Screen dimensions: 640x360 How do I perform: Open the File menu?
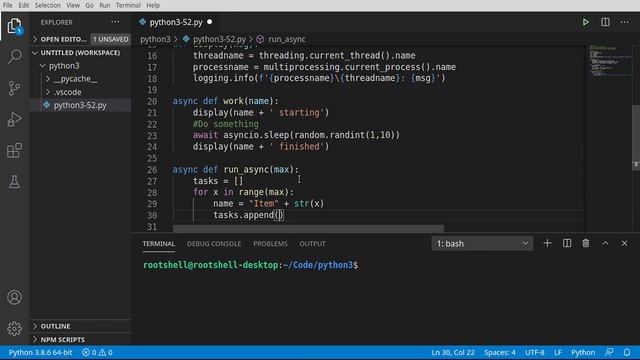(x=7, y=5)
